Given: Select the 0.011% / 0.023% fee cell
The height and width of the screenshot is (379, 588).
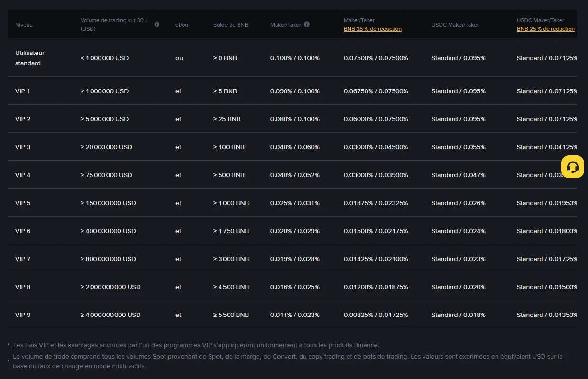Looking at the screenshot, I should pyautogui.click(x=295, y=315).
